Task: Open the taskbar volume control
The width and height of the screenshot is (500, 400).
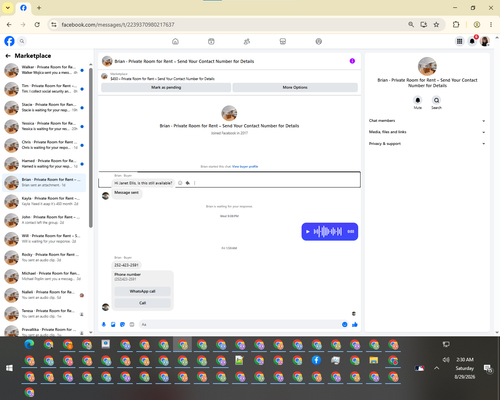Action: (x=446, y=360)
